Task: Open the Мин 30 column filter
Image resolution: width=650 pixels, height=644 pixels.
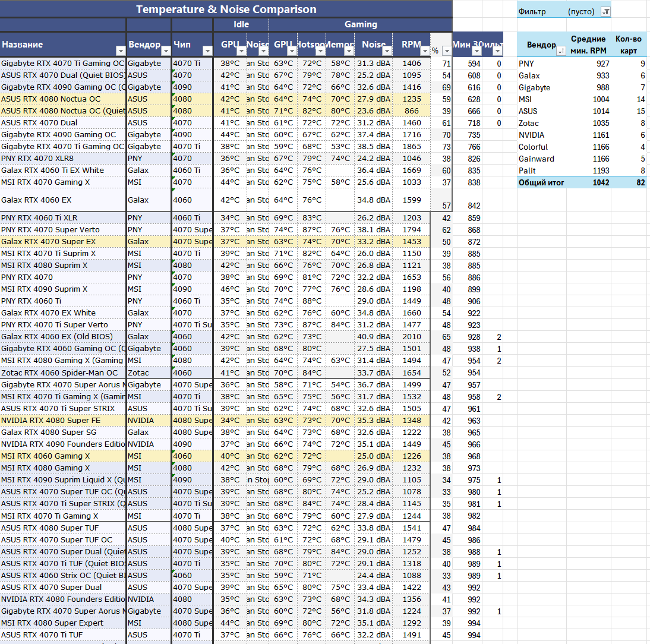Action: pos(477,51)
